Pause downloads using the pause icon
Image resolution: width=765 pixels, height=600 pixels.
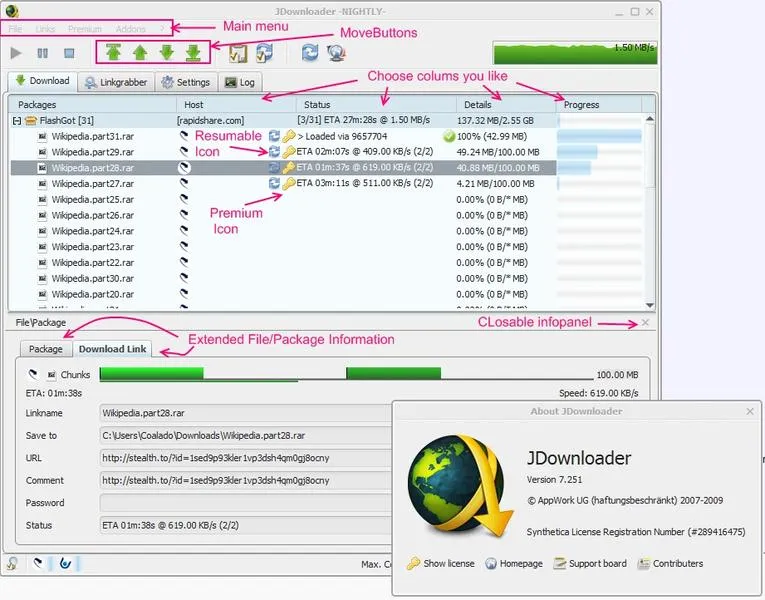[43, 53]
